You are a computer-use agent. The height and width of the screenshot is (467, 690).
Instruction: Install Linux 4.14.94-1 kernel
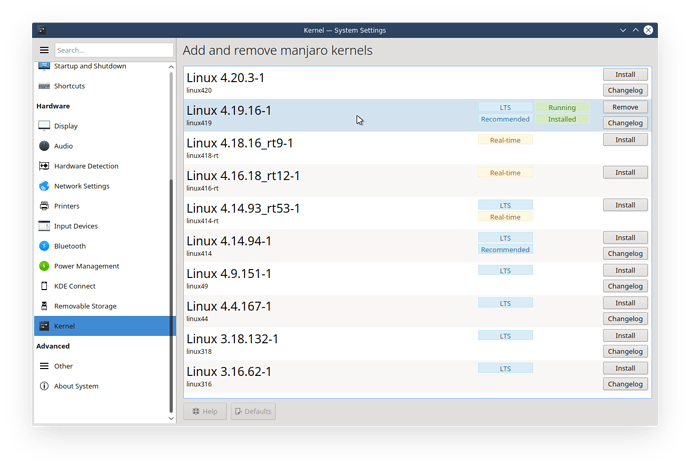[x=625, y=238]
